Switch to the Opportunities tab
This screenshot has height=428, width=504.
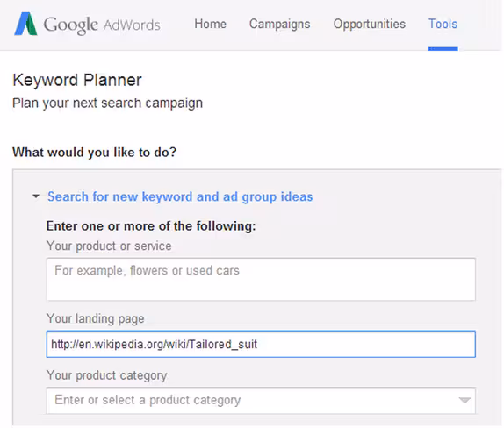click(x=370, y=25)
